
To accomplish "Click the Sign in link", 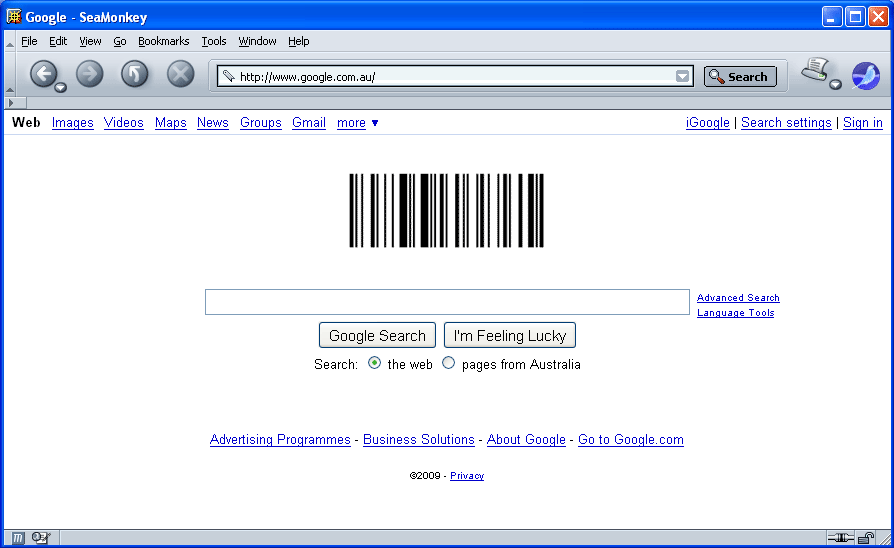I will pyautogui.click(x=863, y=123).
